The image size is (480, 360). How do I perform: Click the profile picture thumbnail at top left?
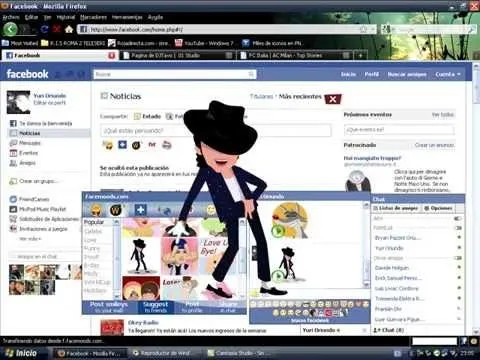click(18, 102)
